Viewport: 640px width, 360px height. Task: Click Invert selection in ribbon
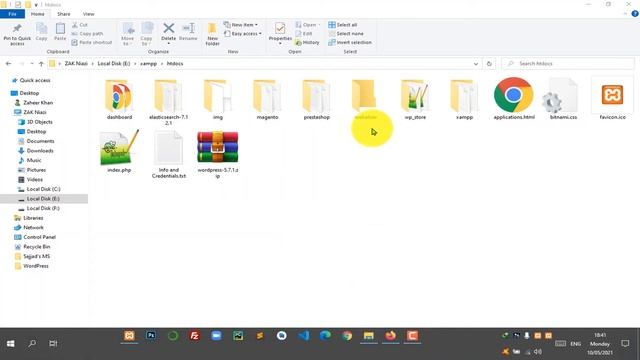350,42
